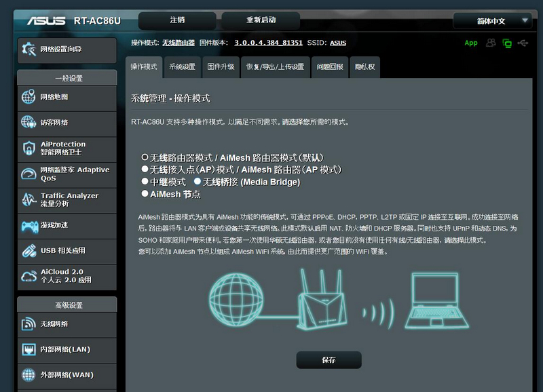Click the router illustration image
543x392 pixels.
coord(321,299)
